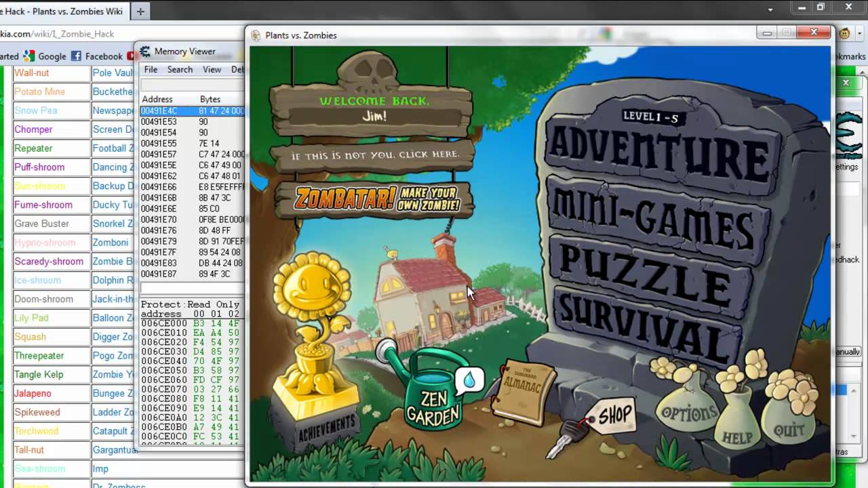The height and width of the screenshot is (488, 868).
Task: Open the Wall-nut wiki link
Action: (x=32, y=73)
